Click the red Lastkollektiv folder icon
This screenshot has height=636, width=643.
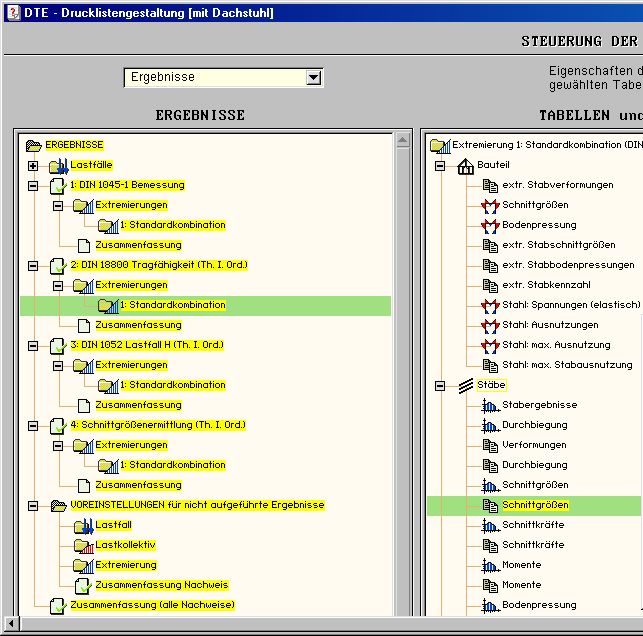point(83,545)
